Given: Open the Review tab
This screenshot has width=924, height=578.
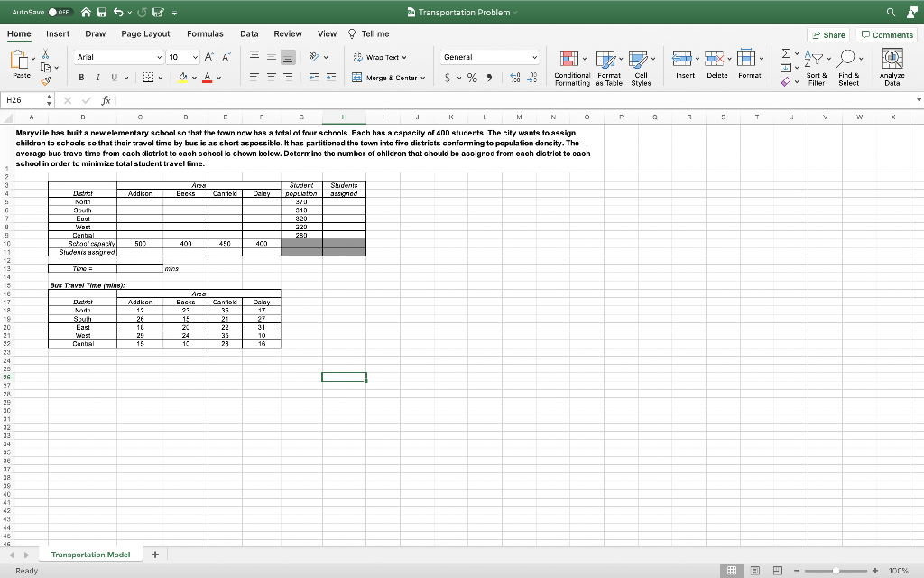Looking at the screenshot, I should pyautogui.click(x=288, y=33).
